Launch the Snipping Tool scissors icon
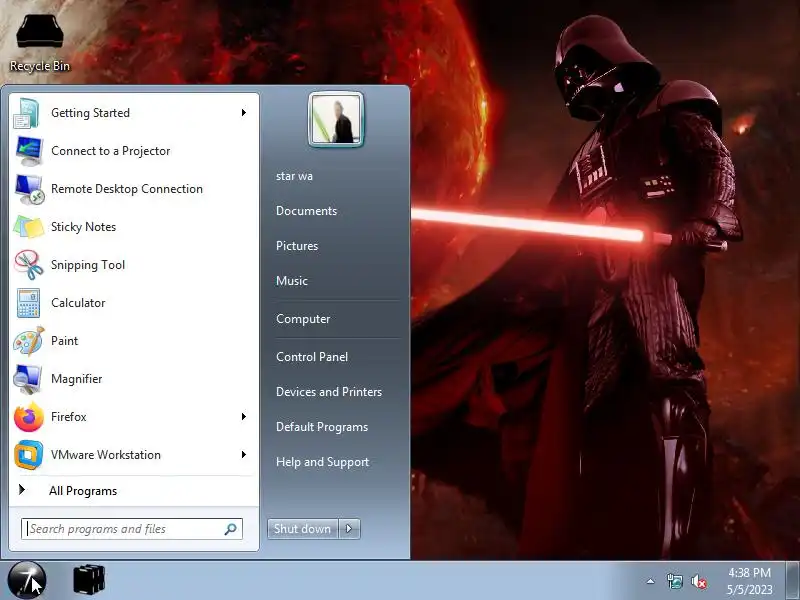Image resolution: width=800 pixels, height=600 pixels. tap(29, 265)
